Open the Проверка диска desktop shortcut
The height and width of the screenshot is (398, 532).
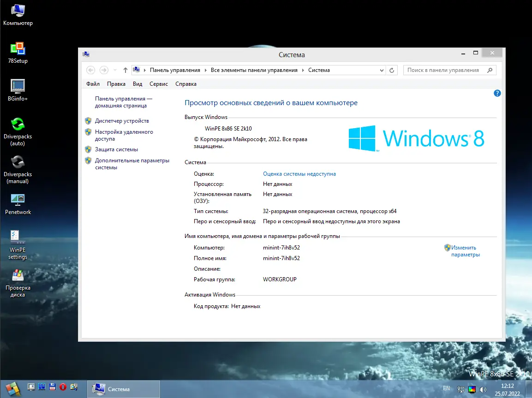[x=18, y=283]
